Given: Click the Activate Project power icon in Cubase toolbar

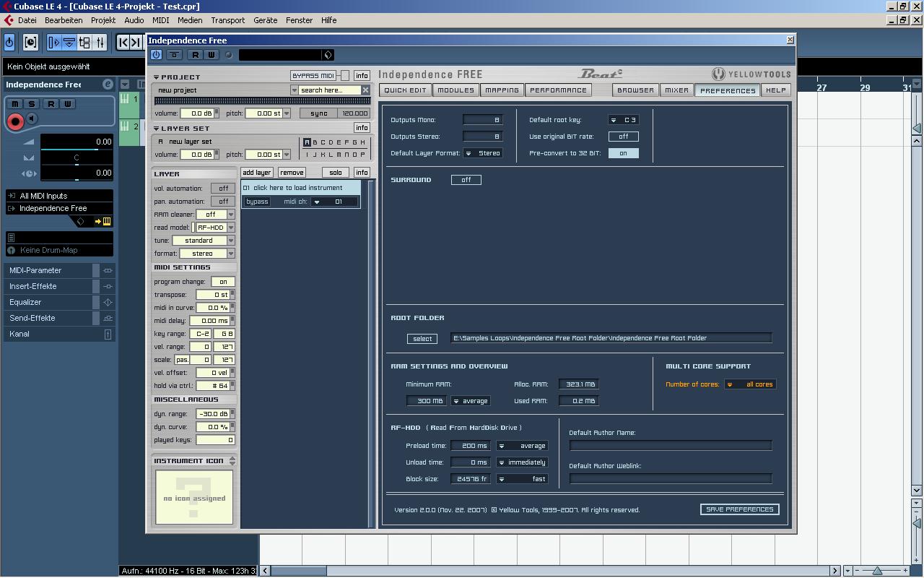Looking at the screenshot, I should pyautogui.click(x=10, y=43).
